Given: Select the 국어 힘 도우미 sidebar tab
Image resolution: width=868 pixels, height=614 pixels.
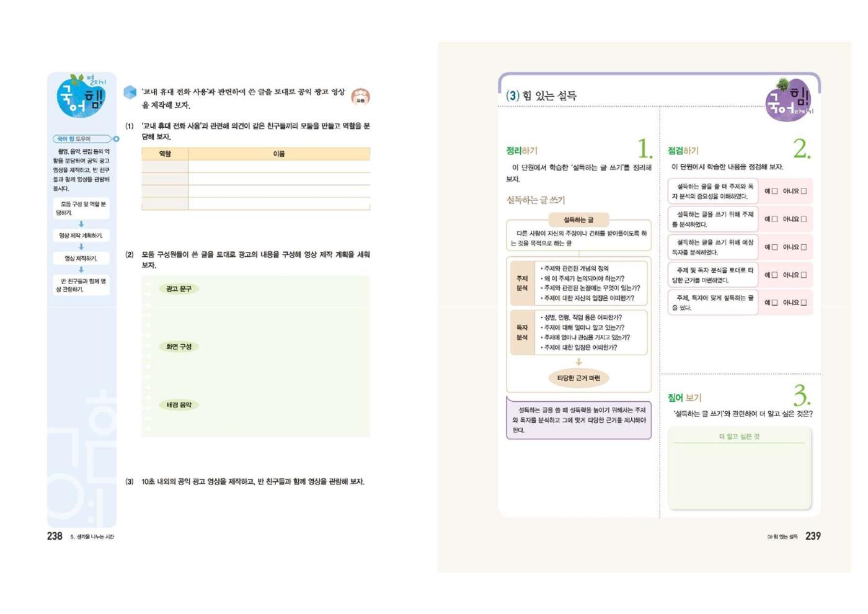Looking at the screenshot, I should click(82, 139).
